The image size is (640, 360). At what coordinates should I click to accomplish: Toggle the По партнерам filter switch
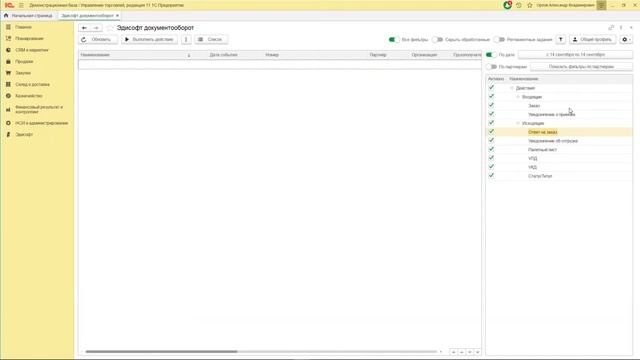491,67
